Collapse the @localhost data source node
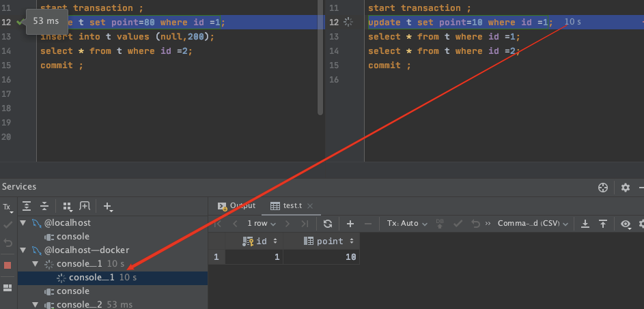The image size is (644, 309). pos(23,223)
